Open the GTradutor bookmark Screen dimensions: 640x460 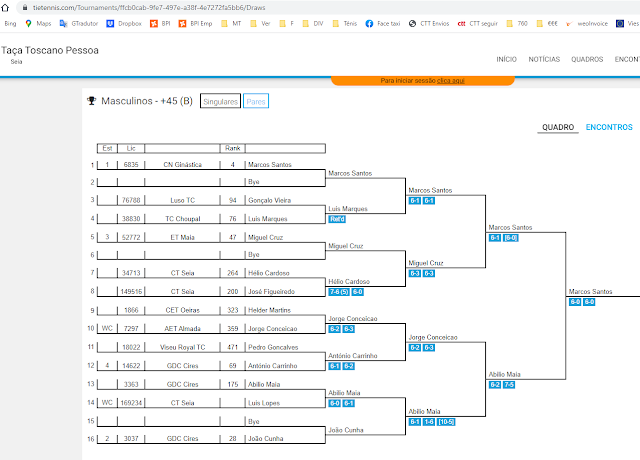click(79, 24)
